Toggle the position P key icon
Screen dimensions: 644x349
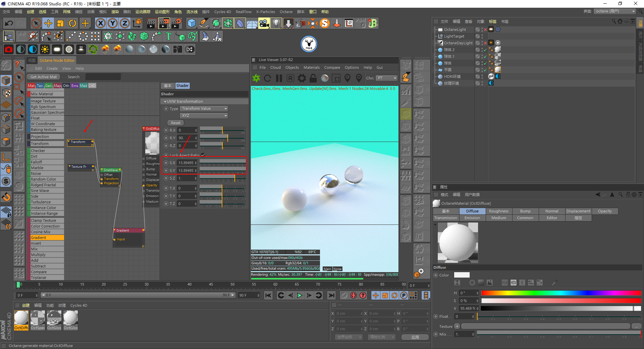pyautogui.click(x=404, y=295)
